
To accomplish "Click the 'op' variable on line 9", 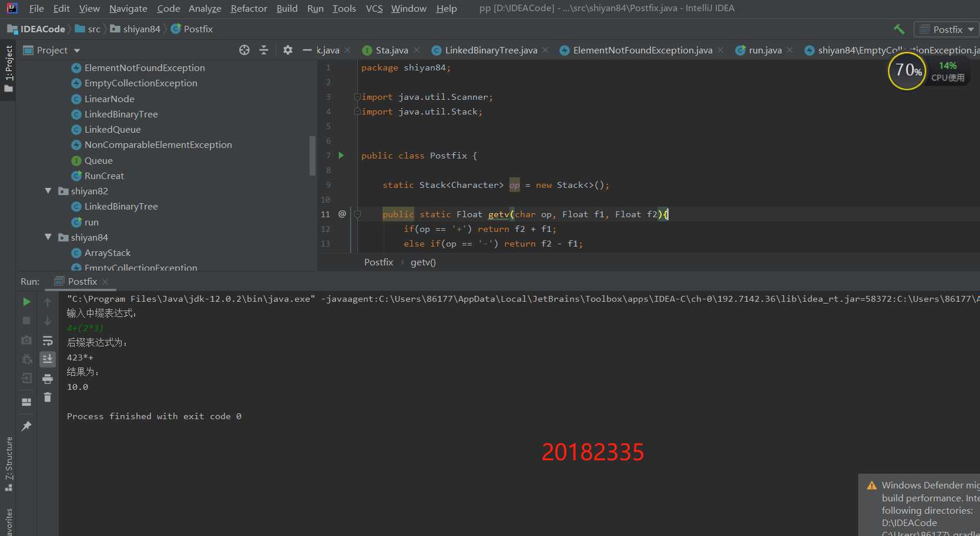I will pyautogui.click(x=514, y=185).
